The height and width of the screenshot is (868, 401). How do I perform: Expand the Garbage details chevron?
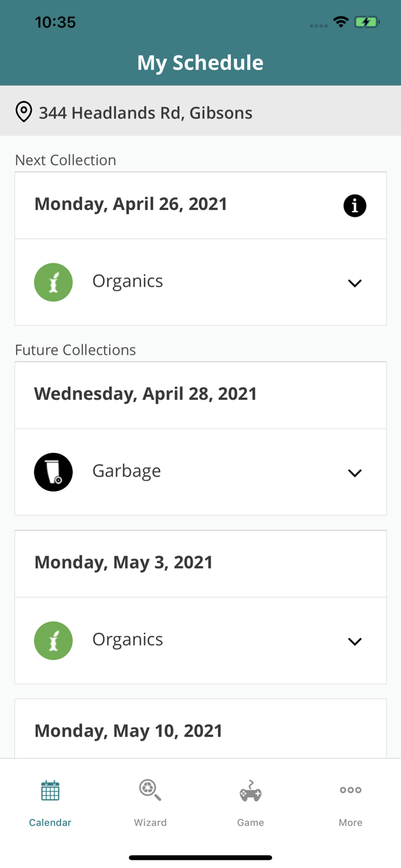[x=355, y=473]
